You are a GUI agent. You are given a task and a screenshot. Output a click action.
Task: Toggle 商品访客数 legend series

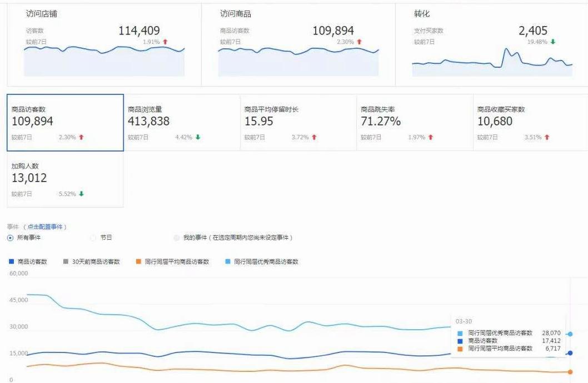28,261
